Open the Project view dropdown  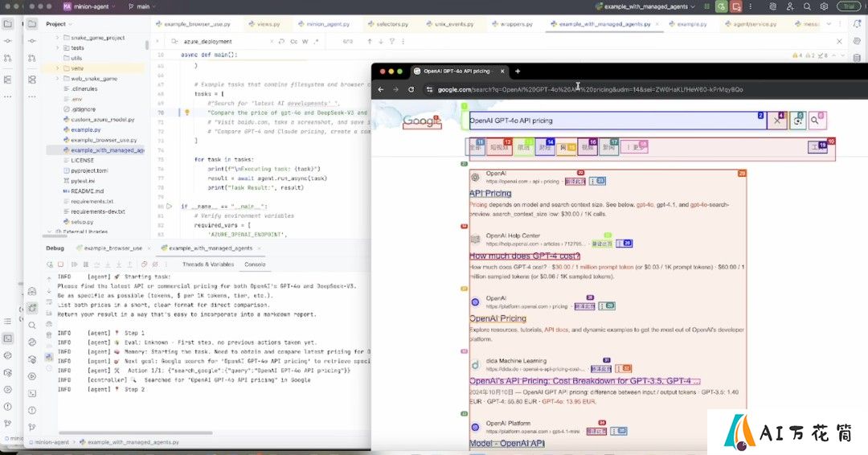pyautogui.click(x=59, y=24)
